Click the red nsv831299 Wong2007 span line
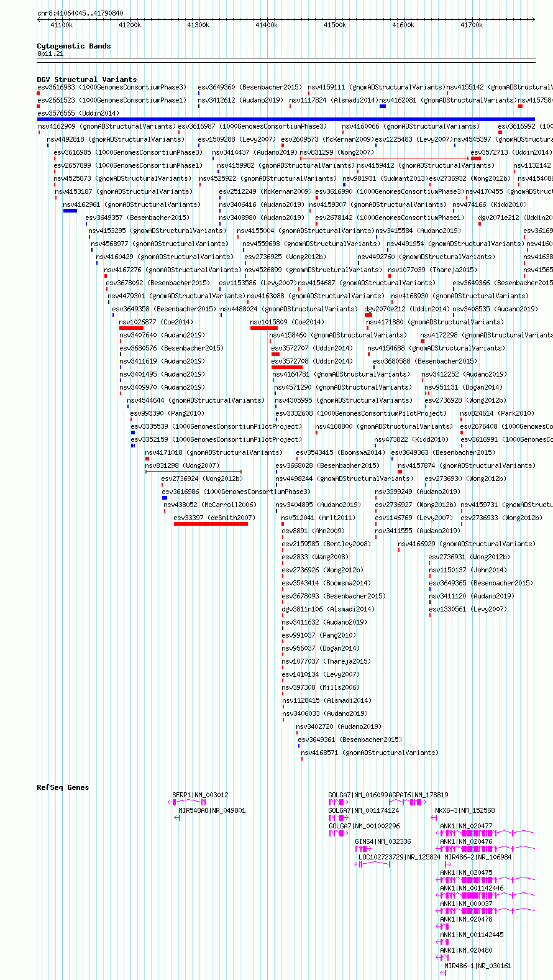 [384, 158]
